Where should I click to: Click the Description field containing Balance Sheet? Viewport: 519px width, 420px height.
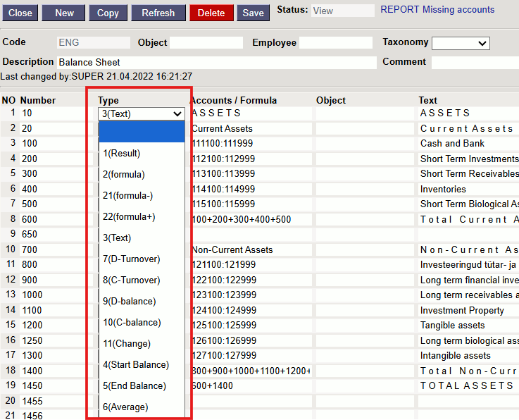(217, 63)
